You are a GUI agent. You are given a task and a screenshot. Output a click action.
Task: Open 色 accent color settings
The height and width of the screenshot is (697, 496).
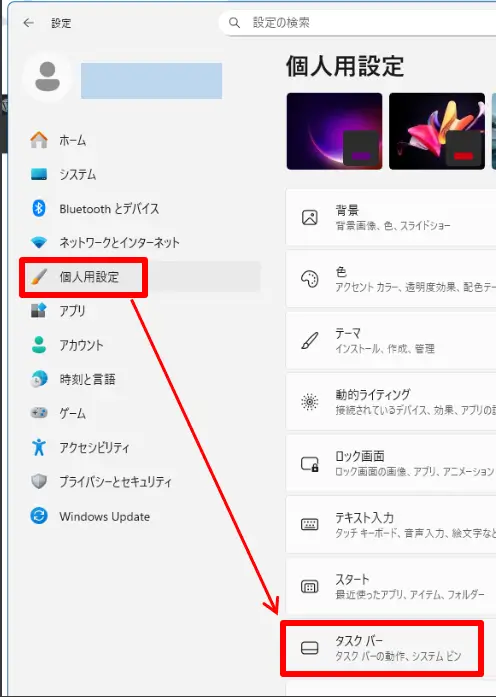click(391, 279)
